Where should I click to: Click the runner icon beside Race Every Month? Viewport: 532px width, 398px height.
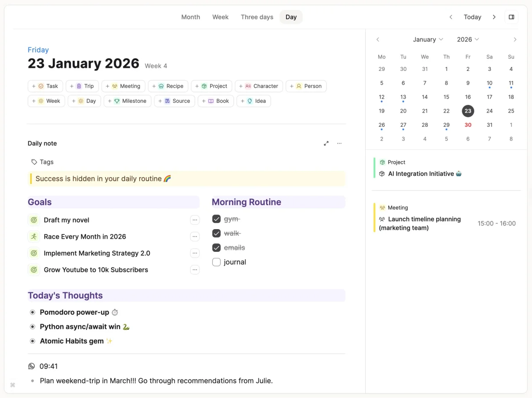tap(34, 236)
